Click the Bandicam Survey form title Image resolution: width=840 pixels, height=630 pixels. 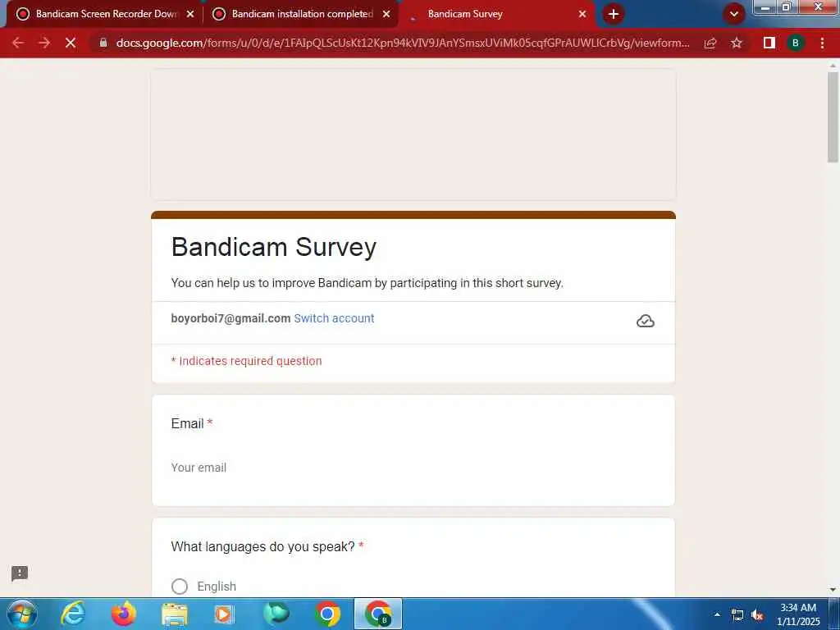pyautogui.click(x=274, y=248)
